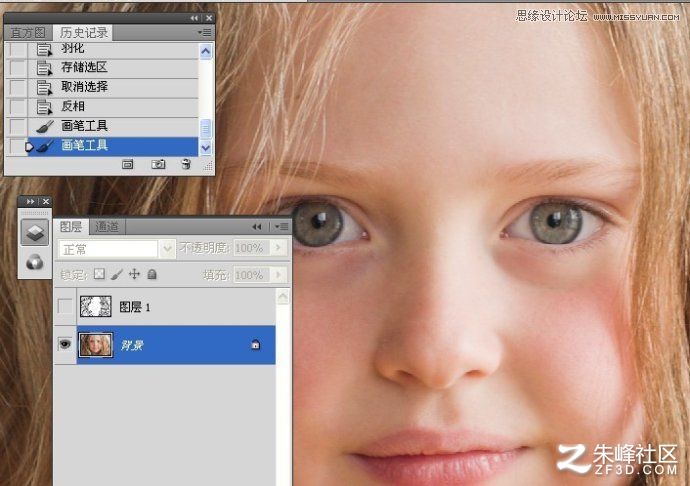Click the 背景 layer thumbnail

(x=95, y=345)
